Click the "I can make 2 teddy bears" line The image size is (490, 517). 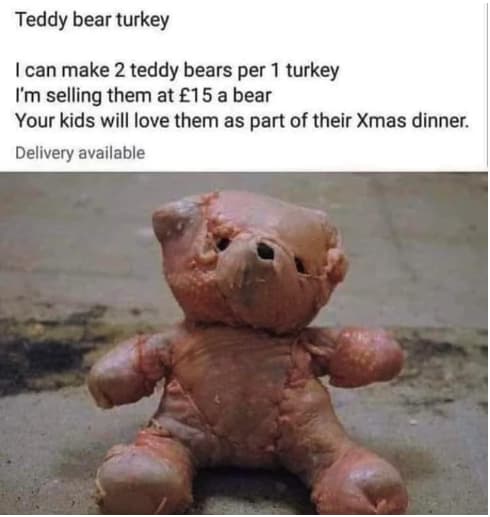177,71
